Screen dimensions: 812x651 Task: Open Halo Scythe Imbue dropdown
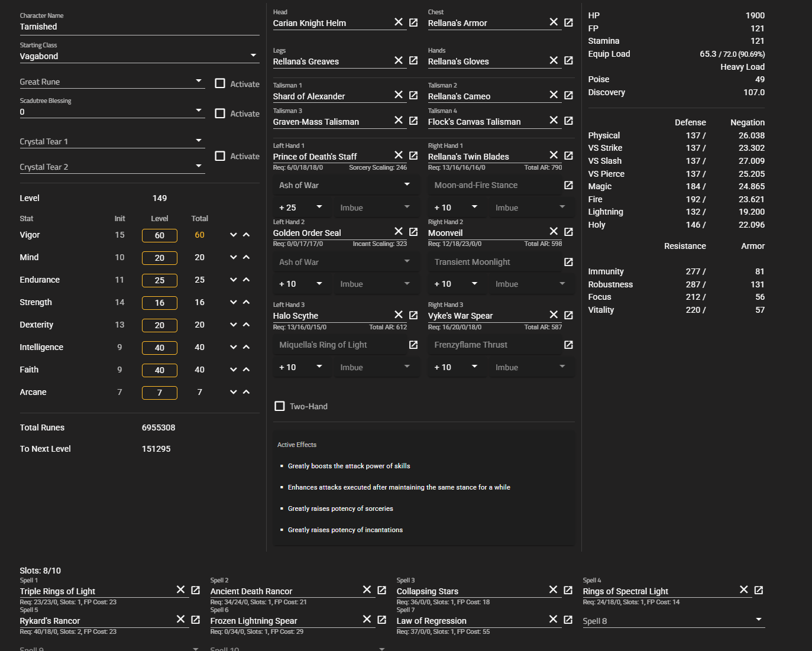point(376,367)
